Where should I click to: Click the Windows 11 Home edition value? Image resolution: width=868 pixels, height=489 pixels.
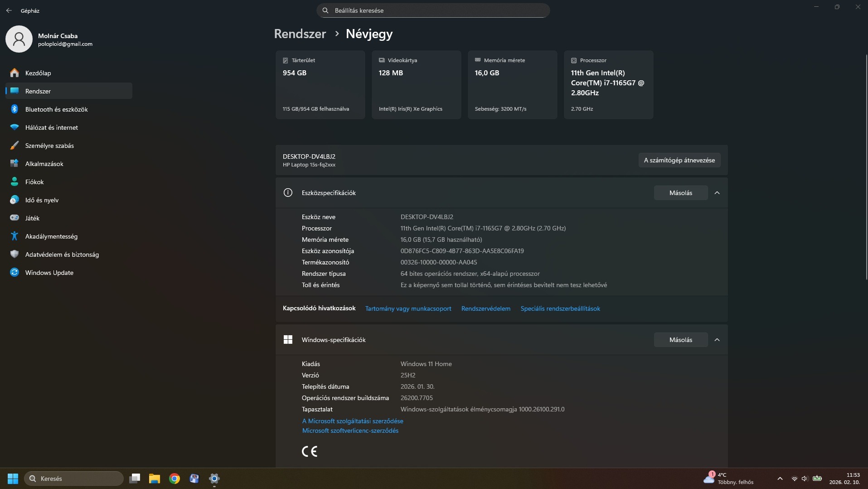426,364
